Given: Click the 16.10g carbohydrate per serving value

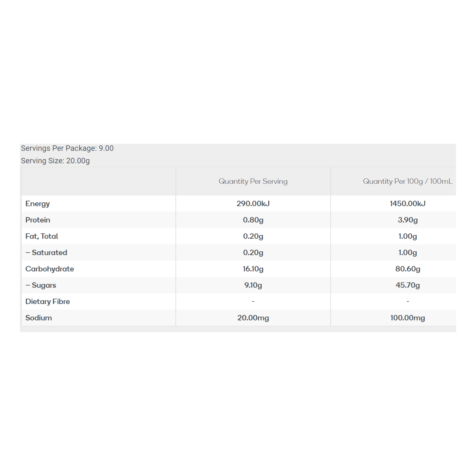Looking at the screenshot, I should (x=253, y=269).
